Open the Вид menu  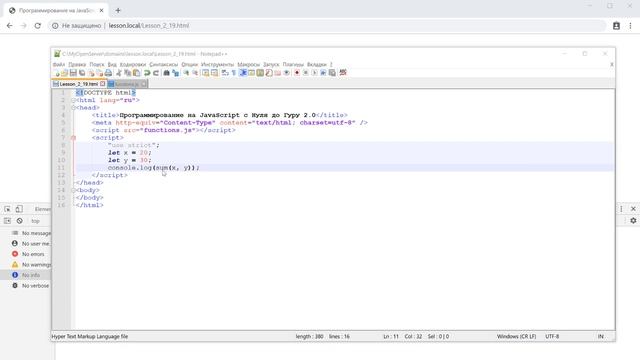tap(112, 64)
